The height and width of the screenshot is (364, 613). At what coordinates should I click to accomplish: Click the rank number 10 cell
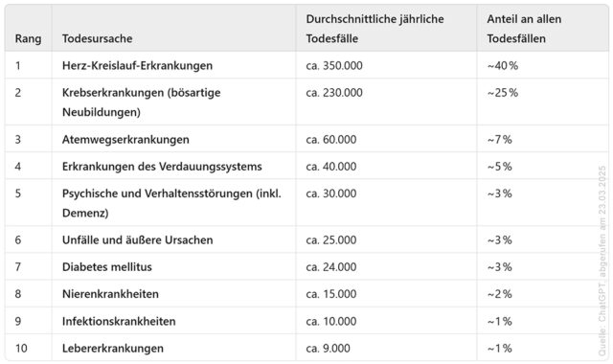click(21, 349)
